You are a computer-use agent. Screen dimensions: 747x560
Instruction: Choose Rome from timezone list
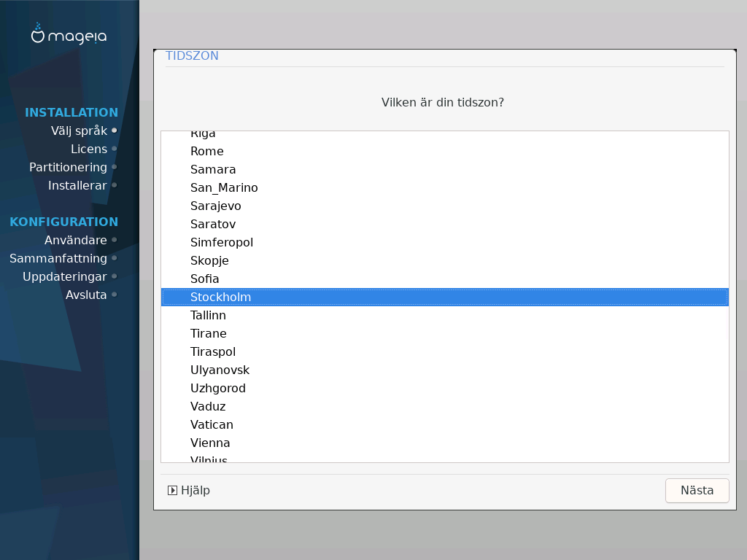coord(206,151)
